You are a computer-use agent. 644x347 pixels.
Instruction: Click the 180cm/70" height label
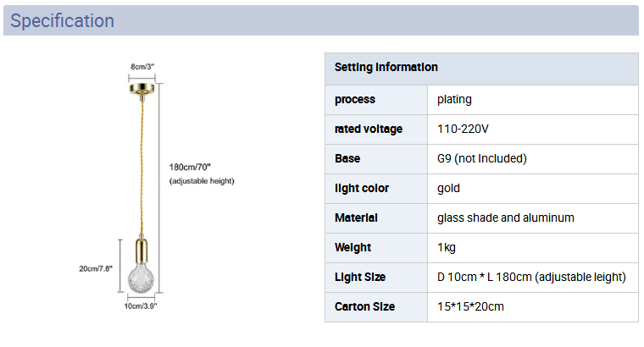(190, 167)
